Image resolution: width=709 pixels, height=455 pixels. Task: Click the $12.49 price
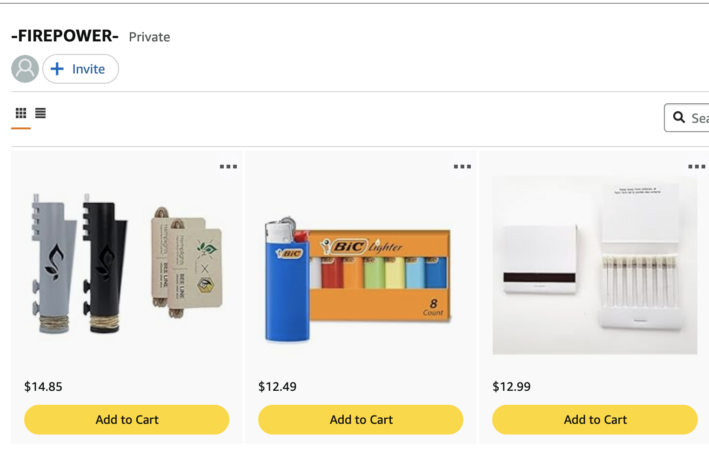(x=276, y=387)
